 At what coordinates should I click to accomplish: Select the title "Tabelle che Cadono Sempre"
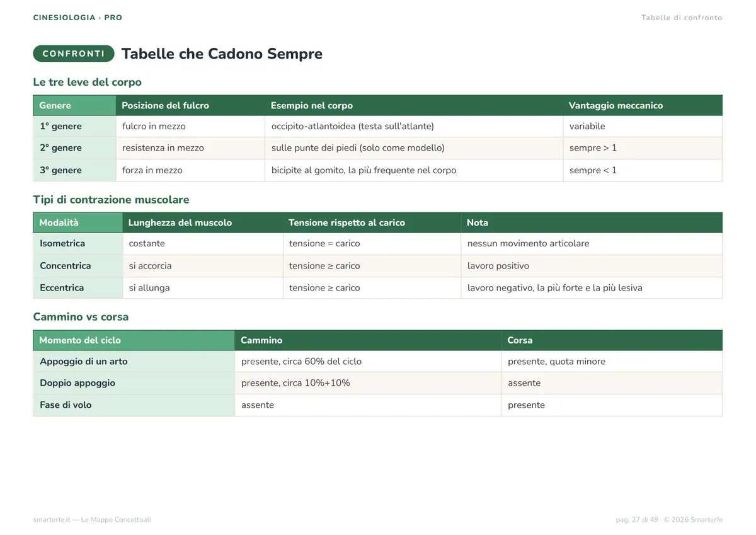pos(222,54)
